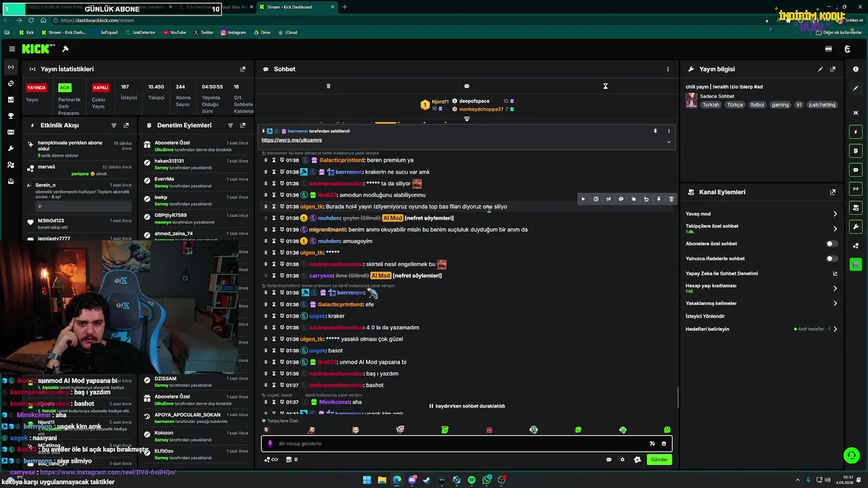Collapse the leaderboard arrow under Njord11
Image resolution: width=868 pixels, height=488 pixels.
coord(467,119)
